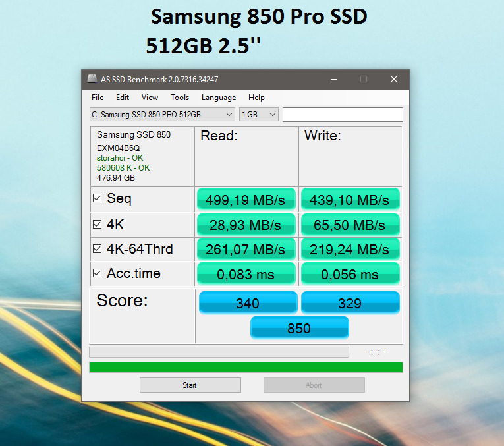Click the write score 329
Image resolution: width=504 pixels, height=446 pixels.
(x=350, y=302)
